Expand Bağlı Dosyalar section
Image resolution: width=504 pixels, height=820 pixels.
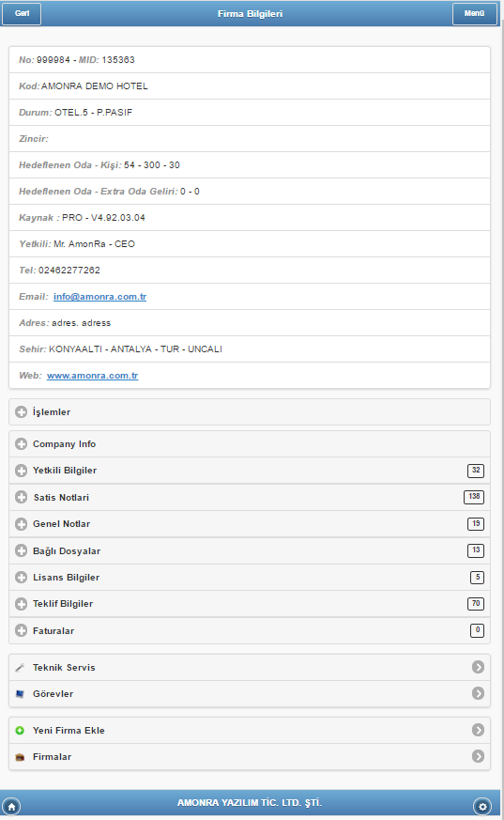(x=250, y=550)
